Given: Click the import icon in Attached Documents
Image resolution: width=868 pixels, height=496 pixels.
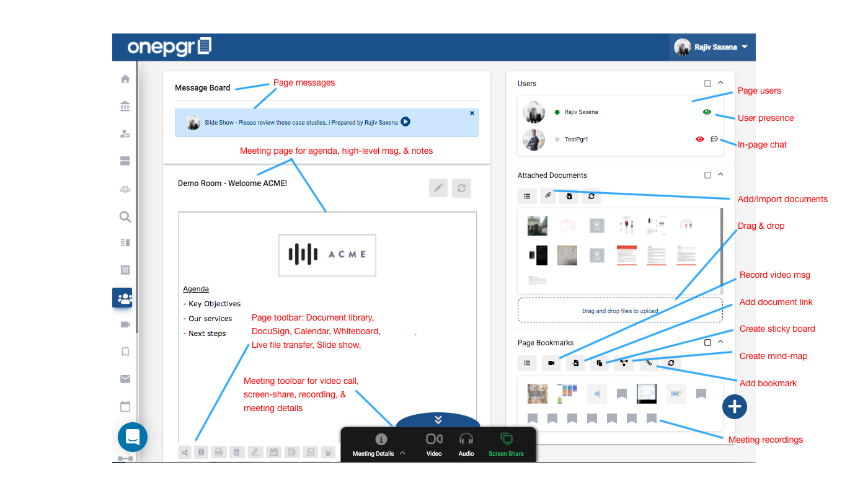Looking at the screenshot, I should [569, 196].
